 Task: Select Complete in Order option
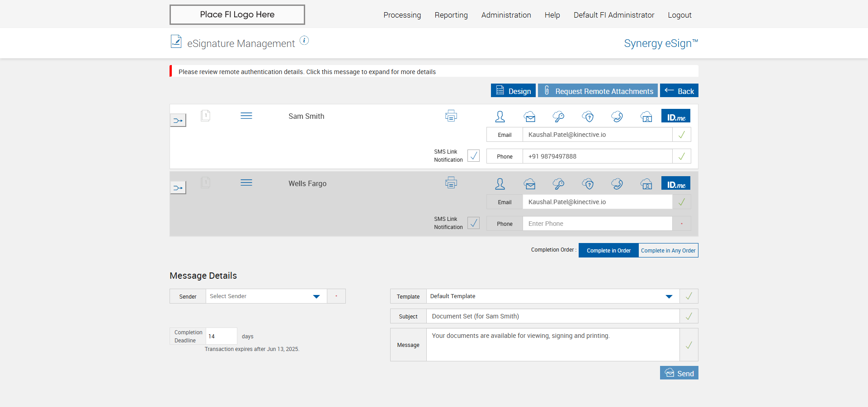609,250
